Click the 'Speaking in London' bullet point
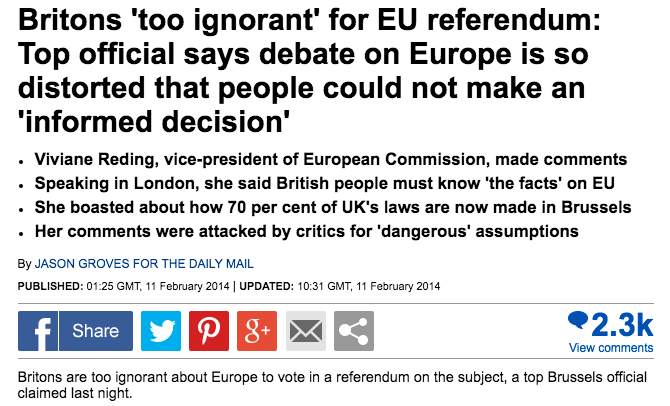Viewport: 670px width, 406px height. (325, 183)
